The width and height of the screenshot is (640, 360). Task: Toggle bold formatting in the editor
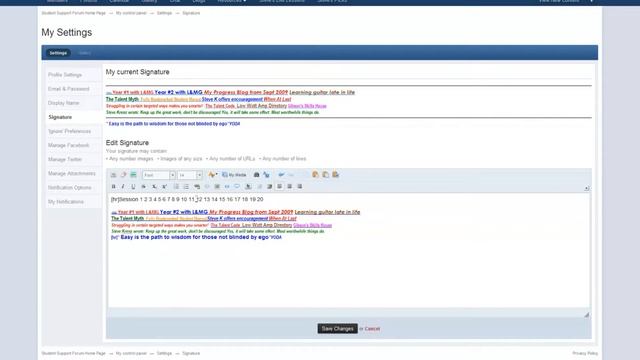(113, 187)
